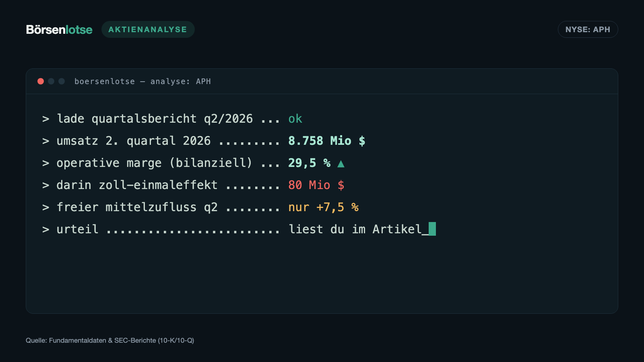Select the AKTIENANALYSE badge

(x=148, y=29)
